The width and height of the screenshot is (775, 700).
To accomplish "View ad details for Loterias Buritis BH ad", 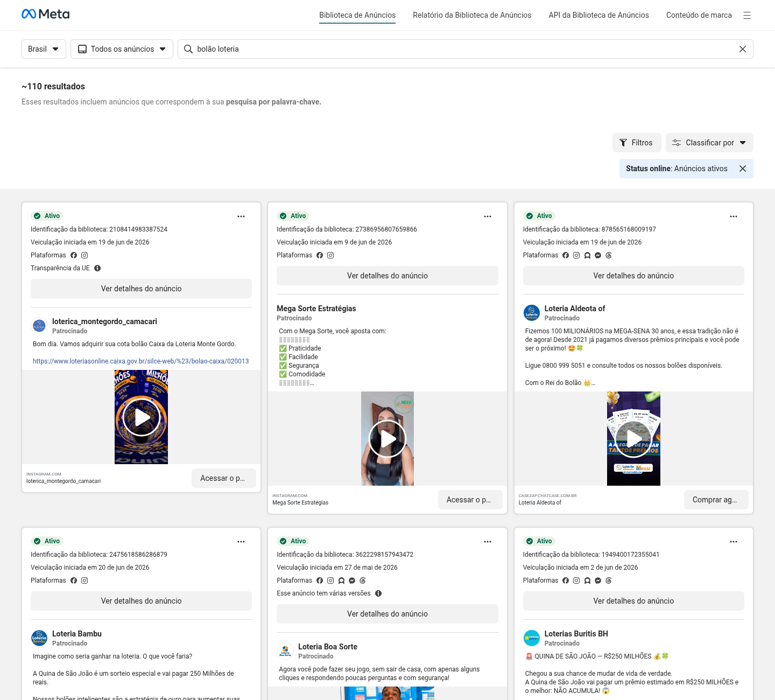I will pos(633,601).
